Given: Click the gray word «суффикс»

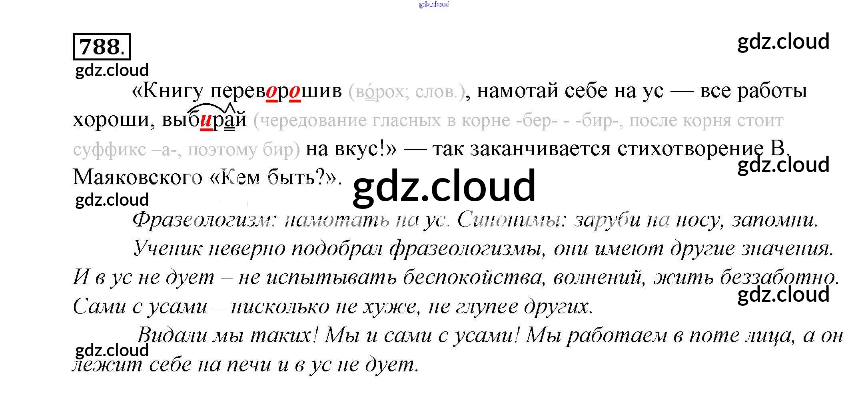Looking at the screenshot, I should pos(109,150).
